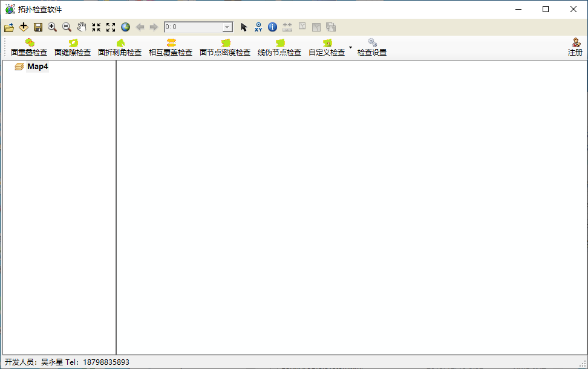The width and height of the screenshot is (588, 369).
Task: Click the last greyed polygon merge icon
Action: click(x=331, y=27)
